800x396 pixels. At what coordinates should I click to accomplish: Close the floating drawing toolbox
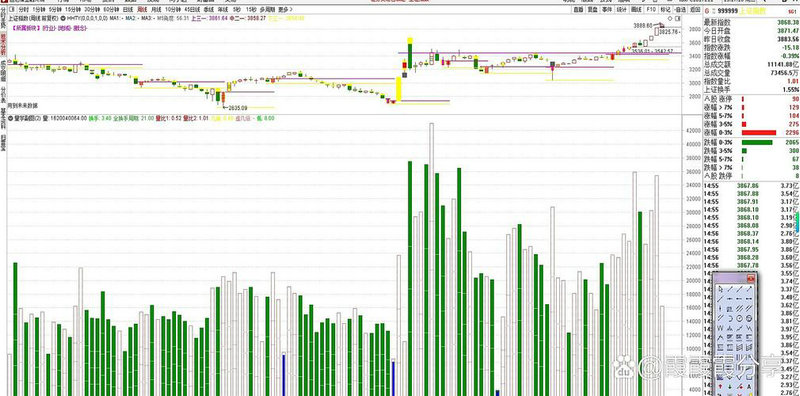click(x=751, y=278)
